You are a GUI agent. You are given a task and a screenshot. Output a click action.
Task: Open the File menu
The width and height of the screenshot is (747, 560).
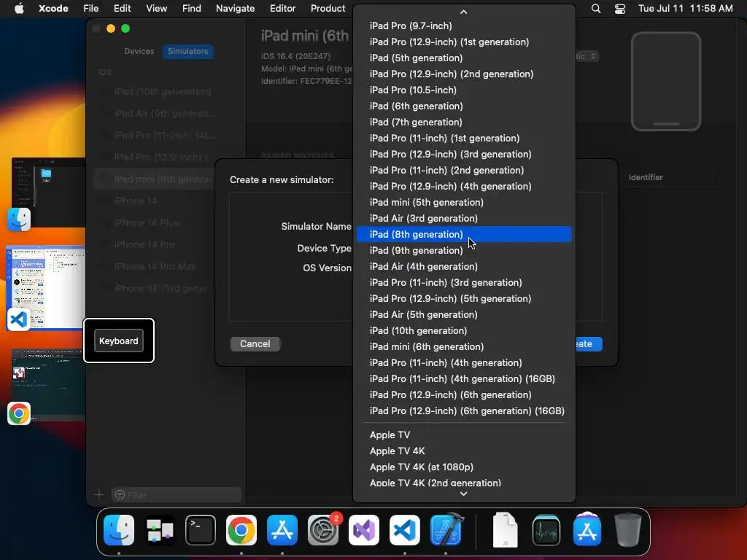pyautogui.click(x=90, y=9)
